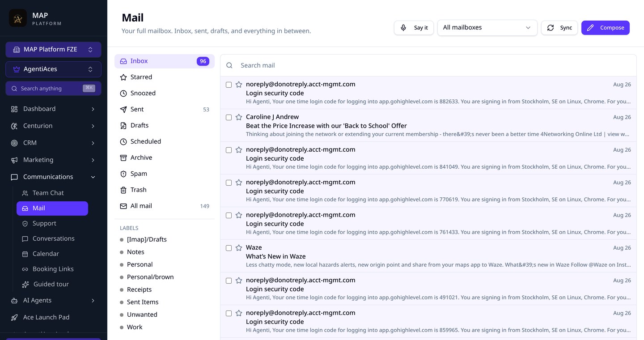The height and width of the screenshot is (340, 644).
Task: Click the Trash bin icon
Action: (x=123, y=190)
